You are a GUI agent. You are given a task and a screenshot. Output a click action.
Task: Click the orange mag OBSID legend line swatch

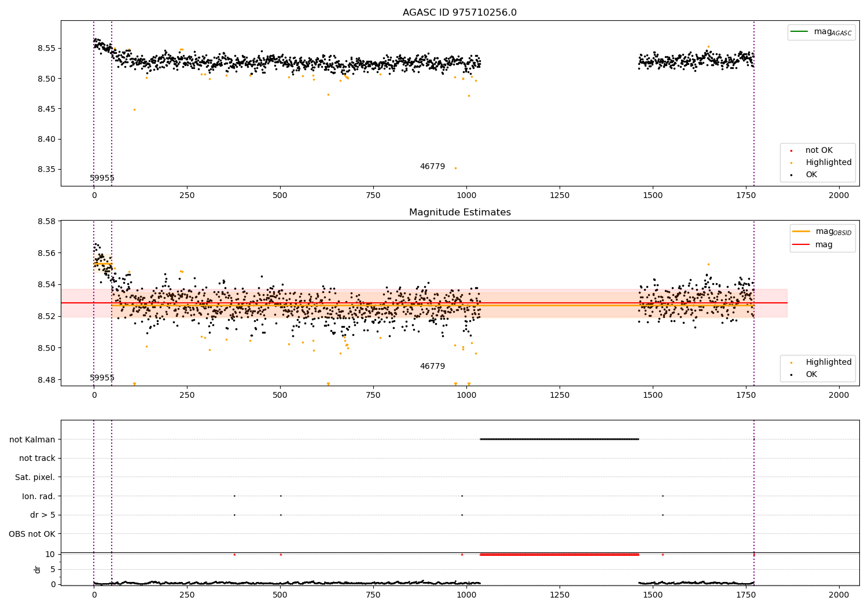tap(801, 232)
